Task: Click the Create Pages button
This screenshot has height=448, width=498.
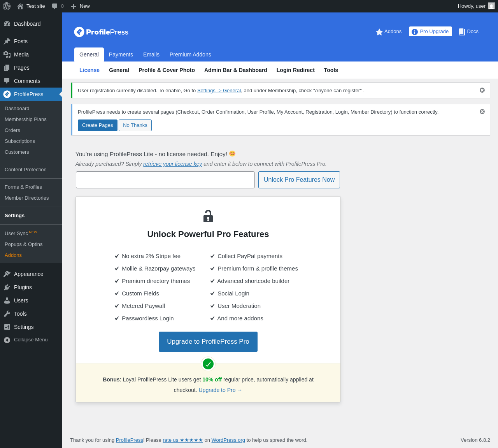Action: point(98,125)
